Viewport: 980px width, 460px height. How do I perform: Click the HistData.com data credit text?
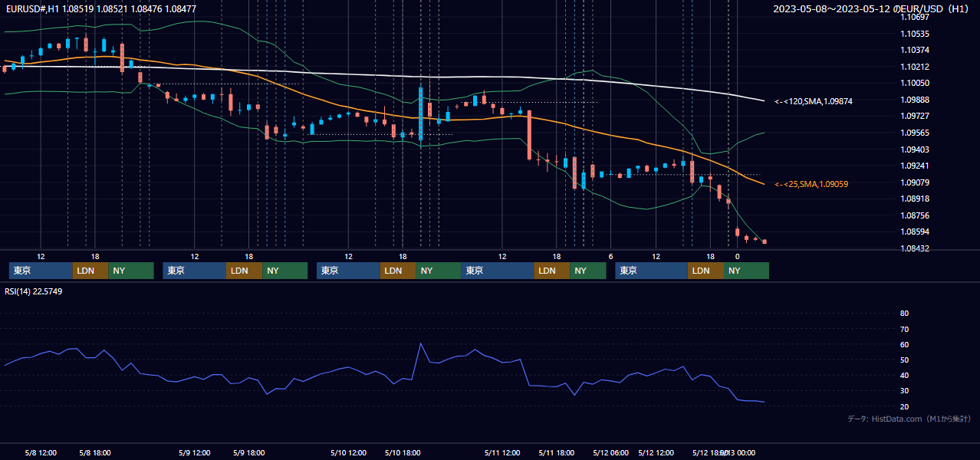coord(909,419)
